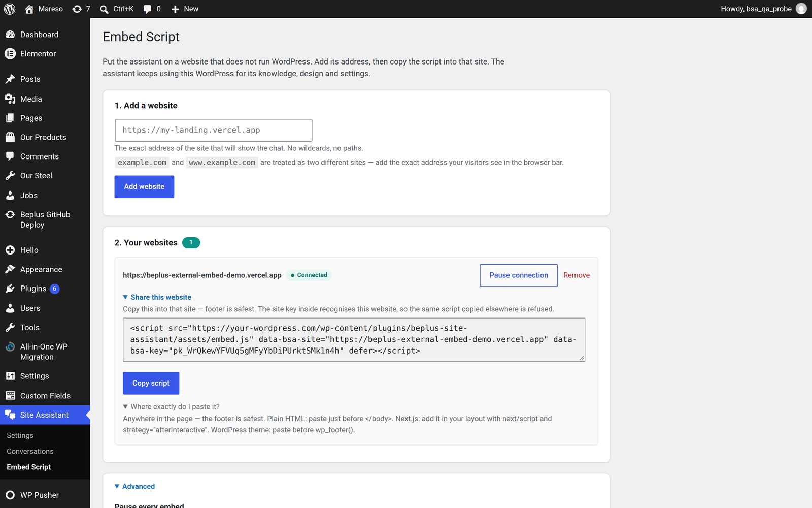Open the Conversations submenu item

pos(30,452)
